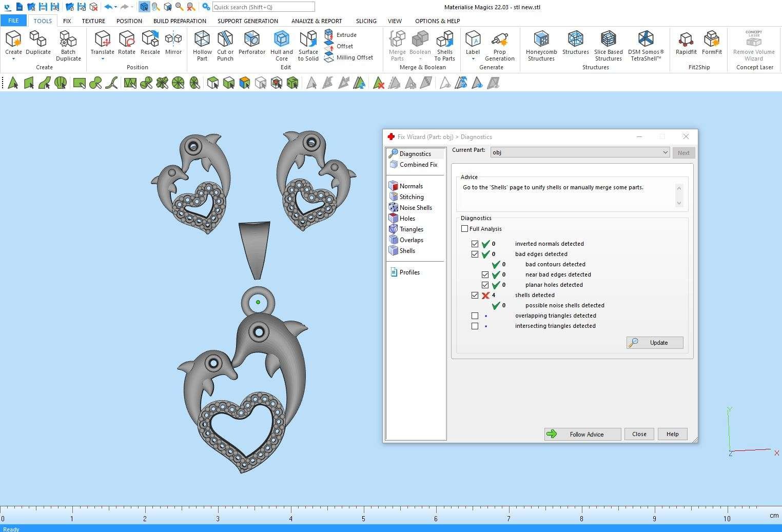Uncheck the inverted normals detected checkbox
This screenshot has height=532, width=782.
[475, 244]
